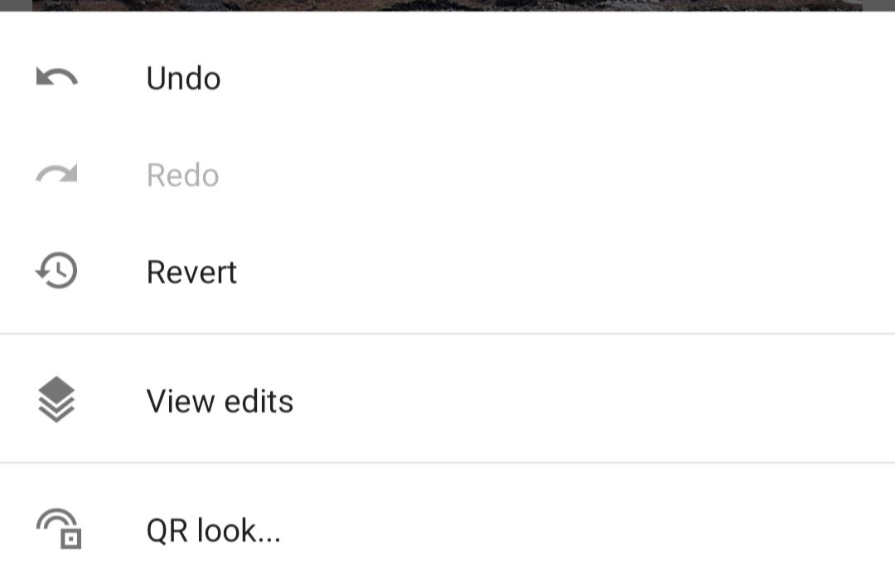Tap the Undo curved arrow icon

point(56,77)
